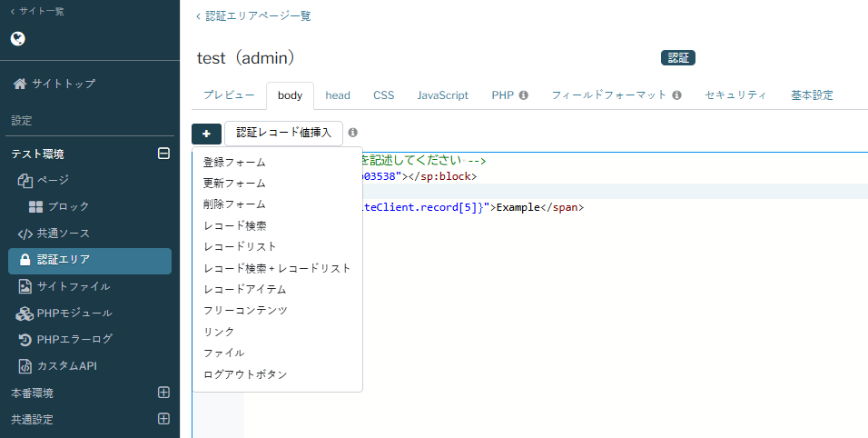
Task: Click the plus button to toggle insert menu
Action: click(206, 134)
